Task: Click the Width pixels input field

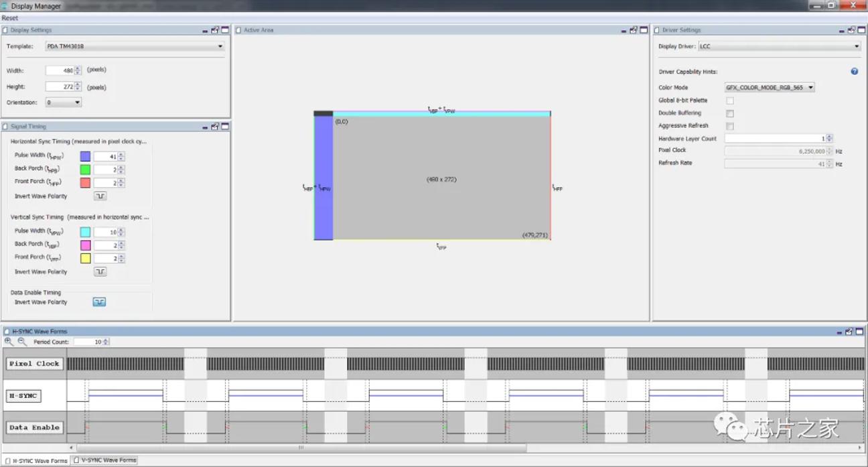Action: pyautogui.click(x=60, y=70)
